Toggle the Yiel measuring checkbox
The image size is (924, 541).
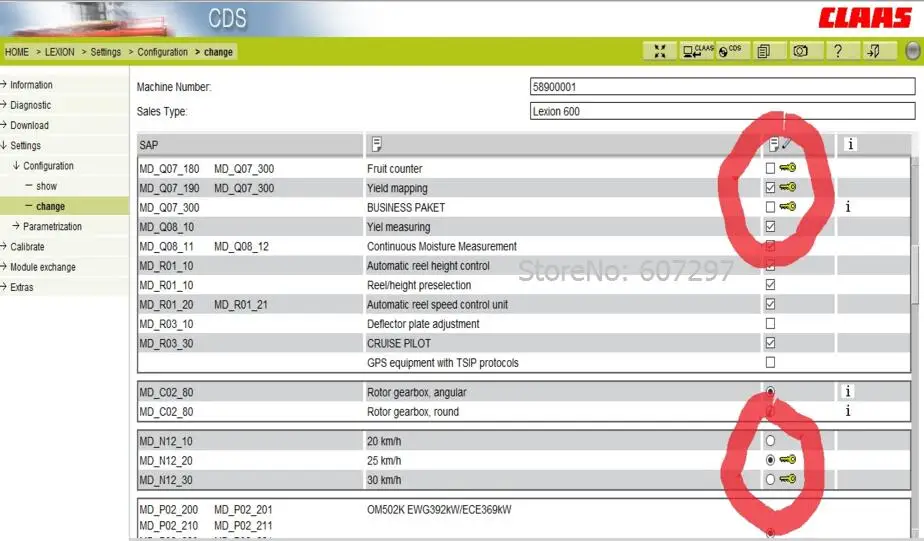770,226
